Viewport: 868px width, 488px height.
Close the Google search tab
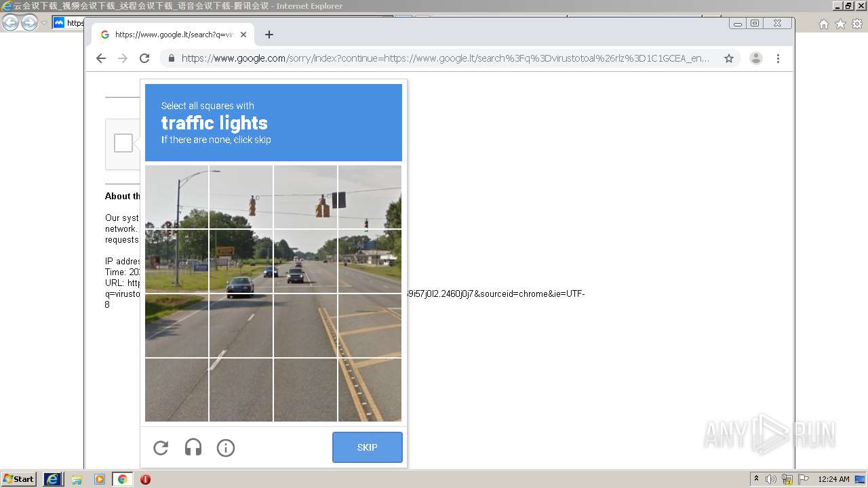coord(243,35)
